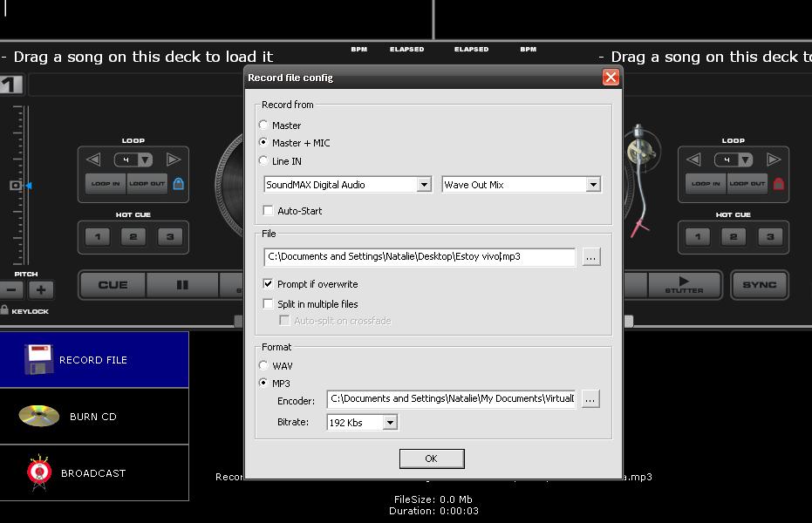Pause the left deck
This screenshot has height=523, width=812.
click(182, 285)
